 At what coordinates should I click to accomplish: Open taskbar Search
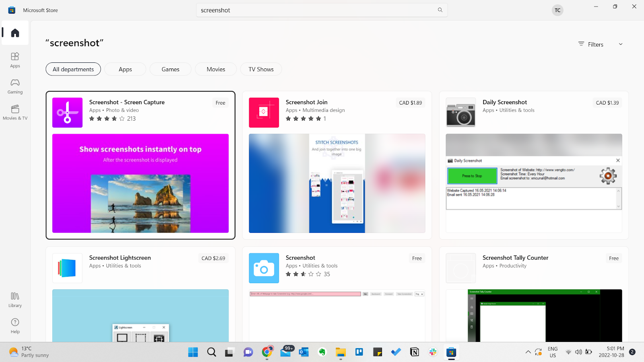coord(211,352)
